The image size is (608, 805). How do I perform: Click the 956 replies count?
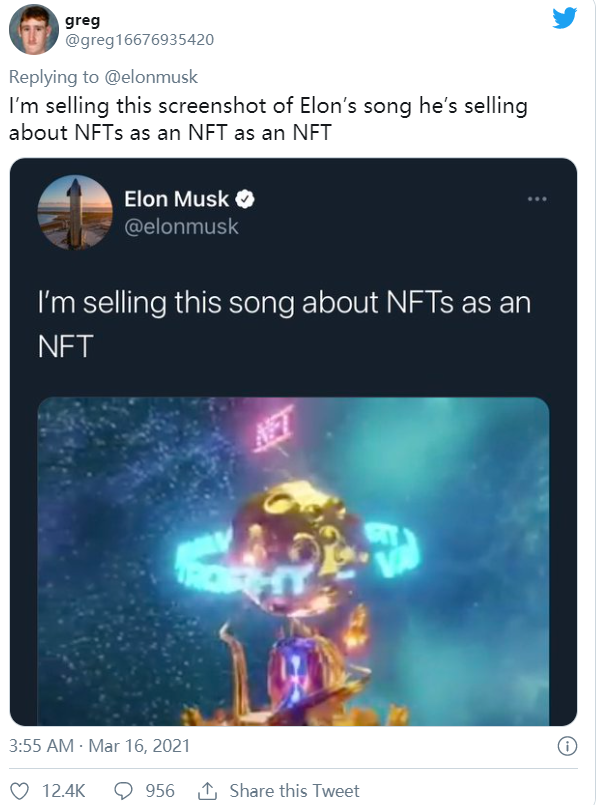pos(160,791)
